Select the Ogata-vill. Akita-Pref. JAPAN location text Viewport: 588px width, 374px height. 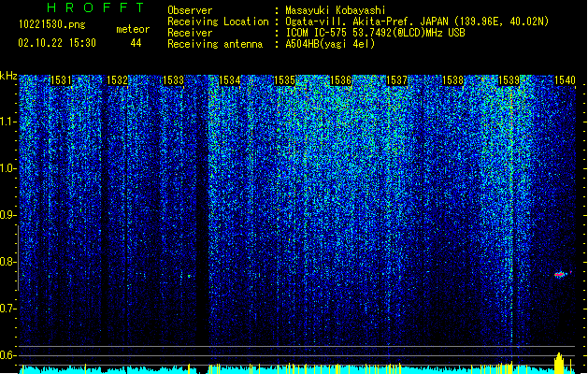(x=417, y=22)
